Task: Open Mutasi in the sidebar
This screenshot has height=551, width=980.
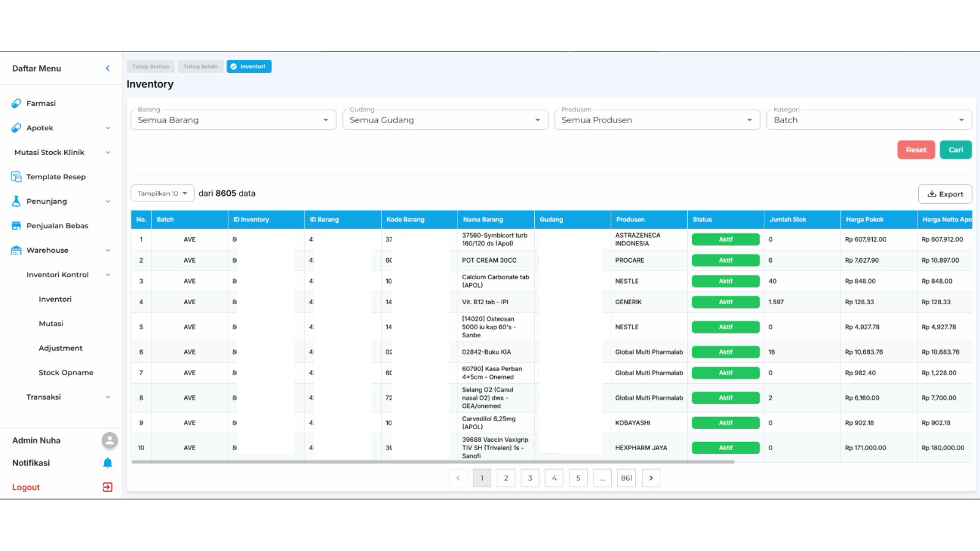Action: click(x=51, y=324)
